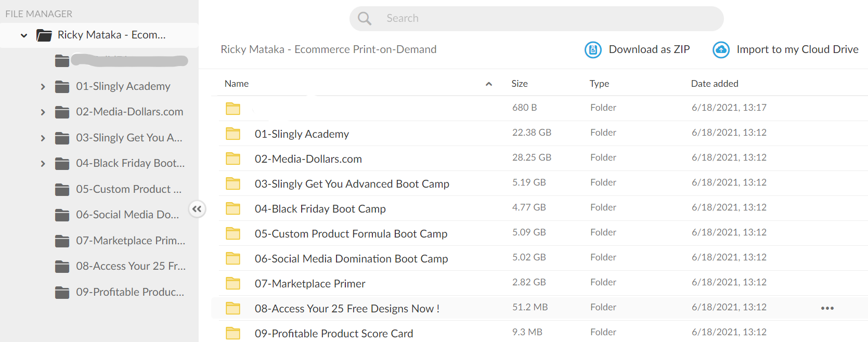Toggle the Name sort direction arrow
This screenshot has width=868, height=342.
[489, 84]
